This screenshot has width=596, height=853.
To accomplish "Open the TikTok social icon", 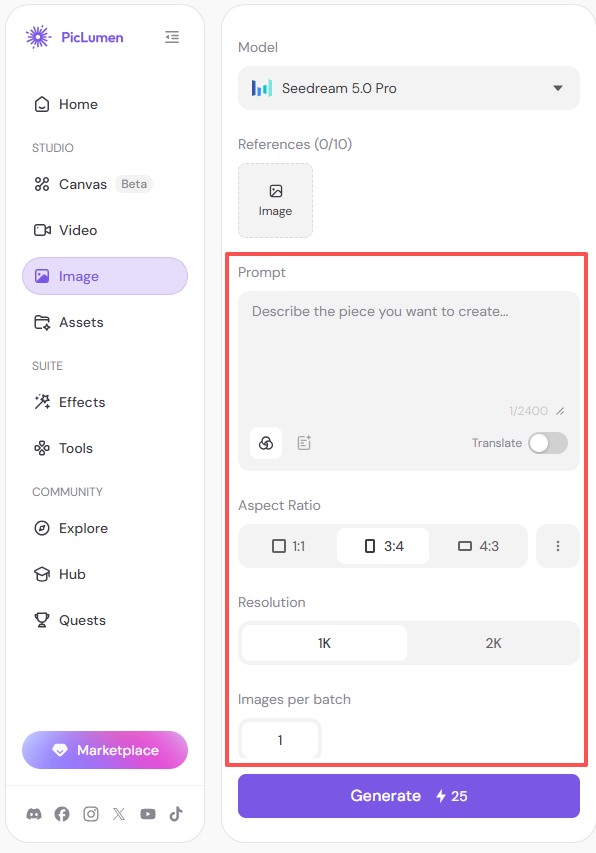I will 176,814.
